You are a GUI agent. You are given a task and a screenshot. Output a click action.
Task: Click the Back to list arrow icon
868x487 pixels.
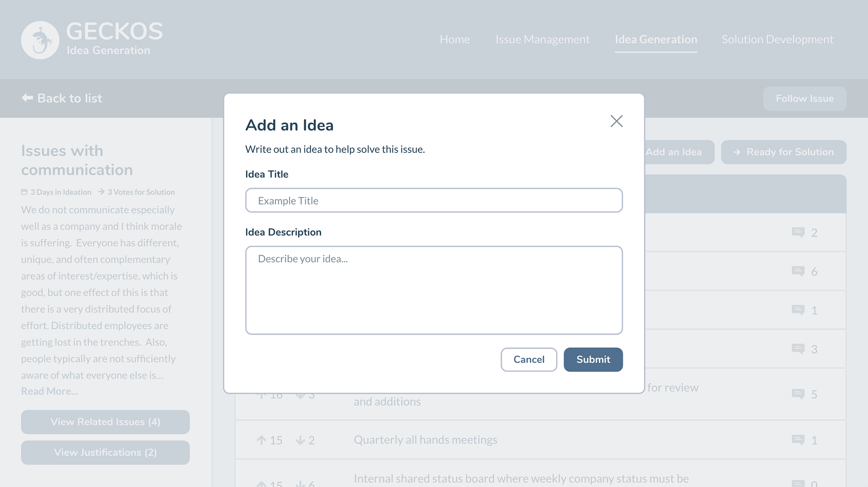click(28, 98)
